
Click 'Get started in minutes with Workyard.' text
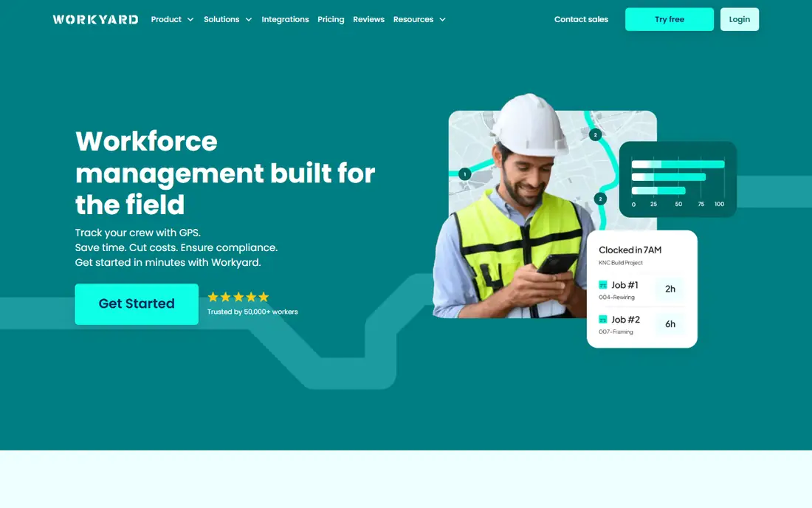168,263
